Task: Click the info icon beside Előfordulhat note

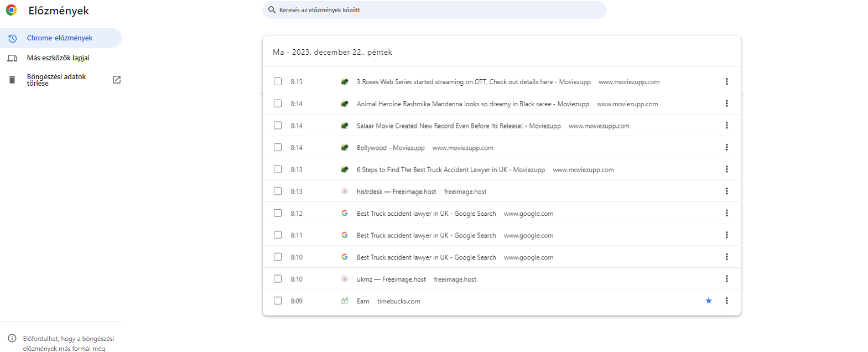Action: (x=12, y=338)
